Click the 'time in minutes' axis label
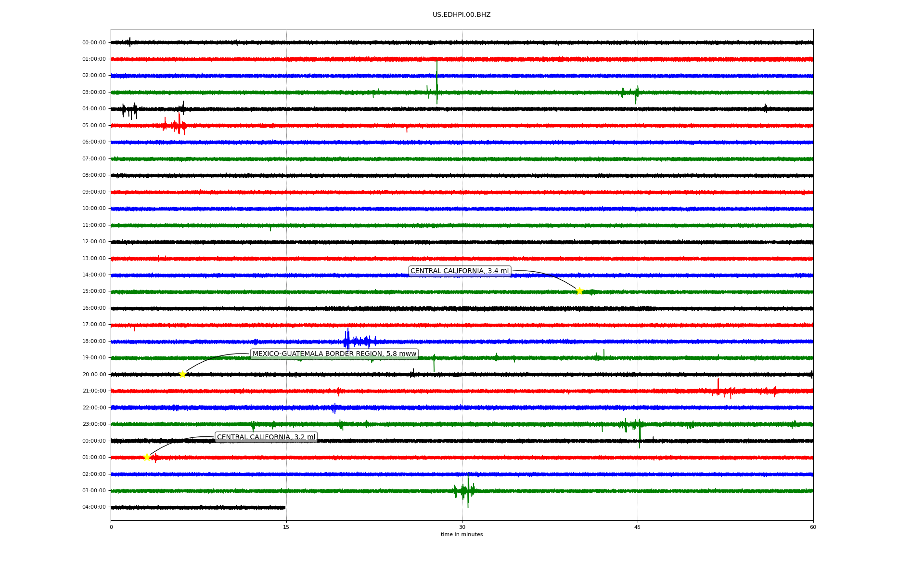The image size is (924, 578). click(461, 535)
